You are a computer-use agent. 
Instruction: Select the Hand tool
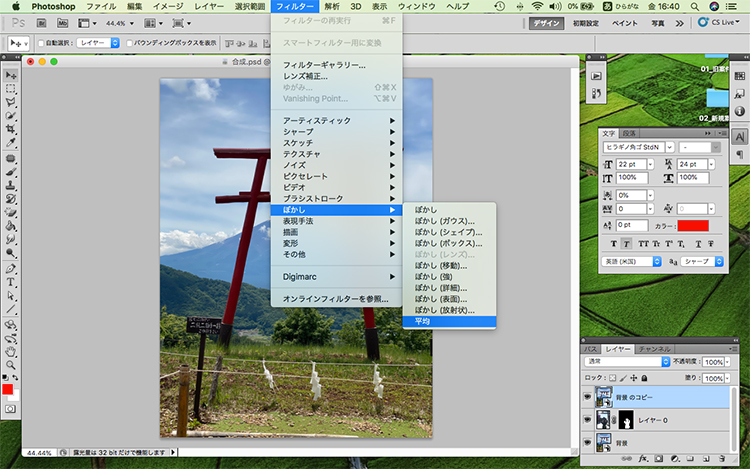[11, 352]
